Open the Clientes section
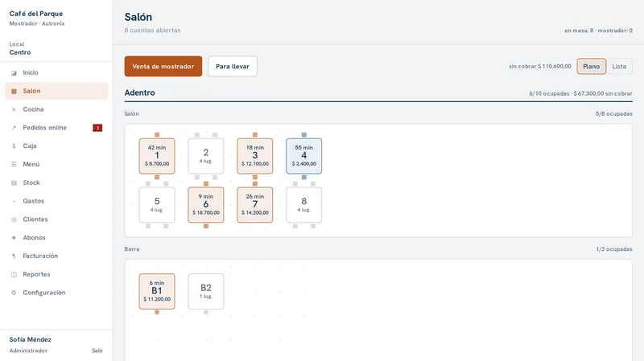644x361 pixels. point(56,219)
